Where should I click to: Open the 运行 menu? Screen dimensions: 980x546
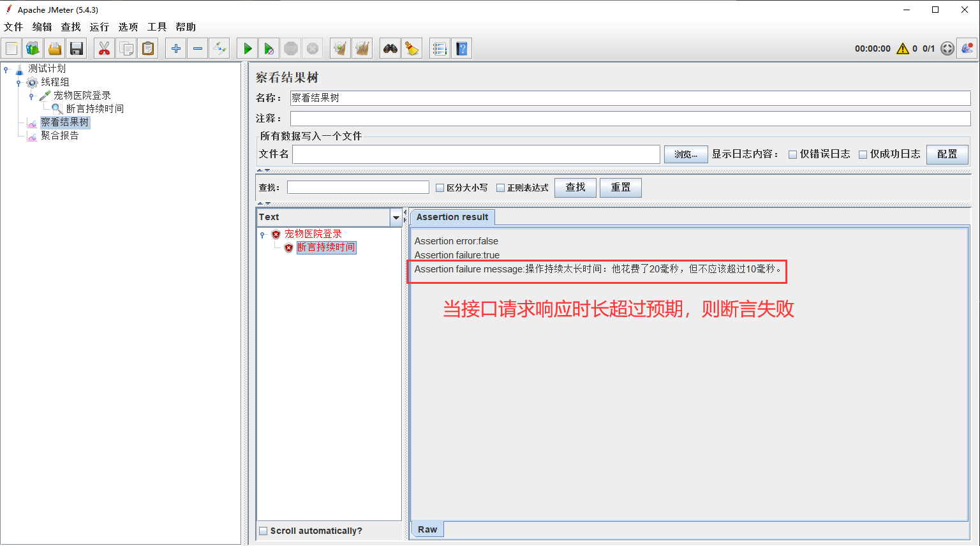point(99,27)
